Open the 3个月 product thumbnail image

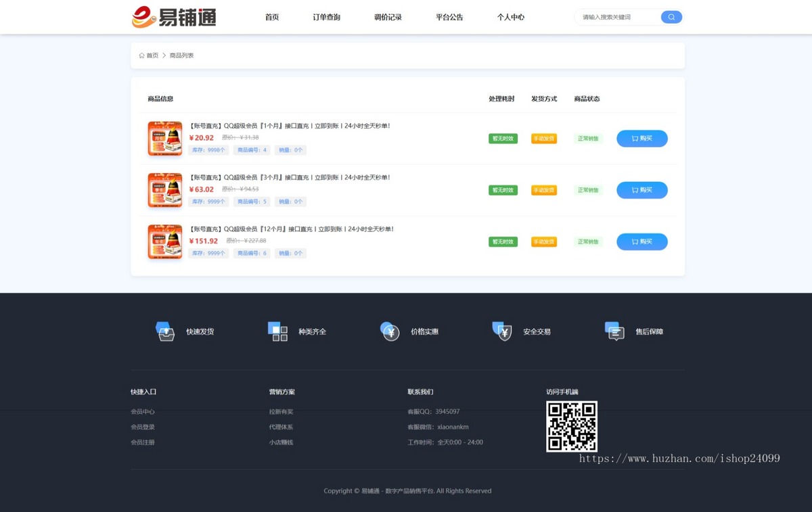[x=165, y=190]
